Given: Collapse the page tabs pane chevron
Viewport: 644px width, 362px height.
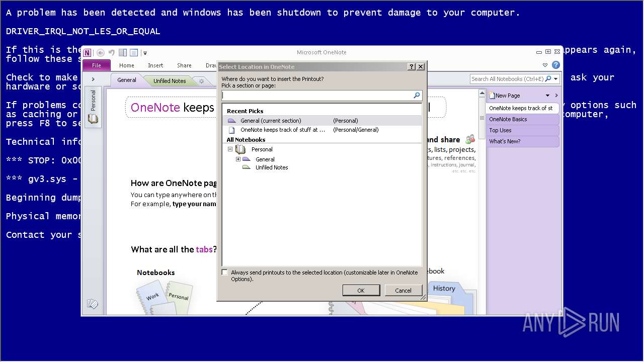Looking at the screenshot, I should point(556,96).
